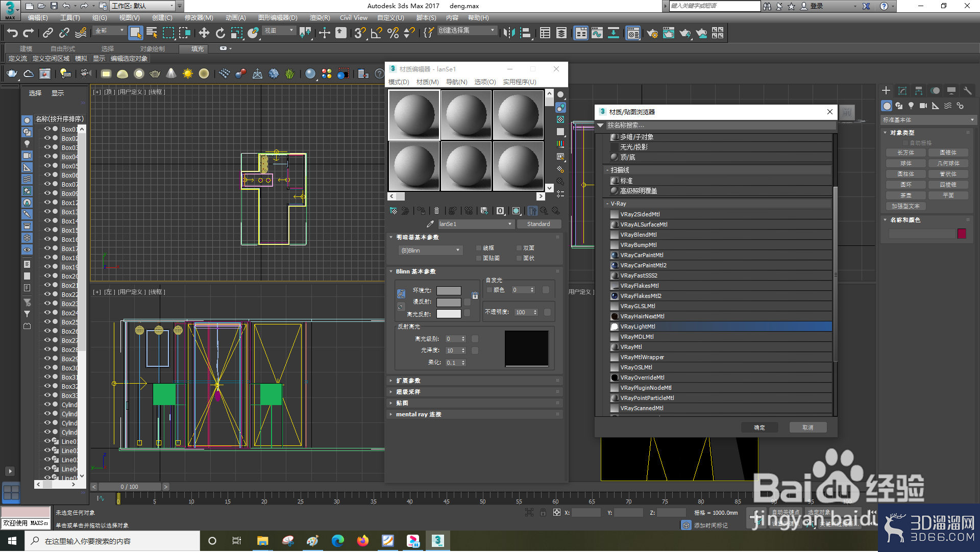This screenshot has height=552, width=980.
Task: Activate the Select and Scale tool
Action: [237, 33]
